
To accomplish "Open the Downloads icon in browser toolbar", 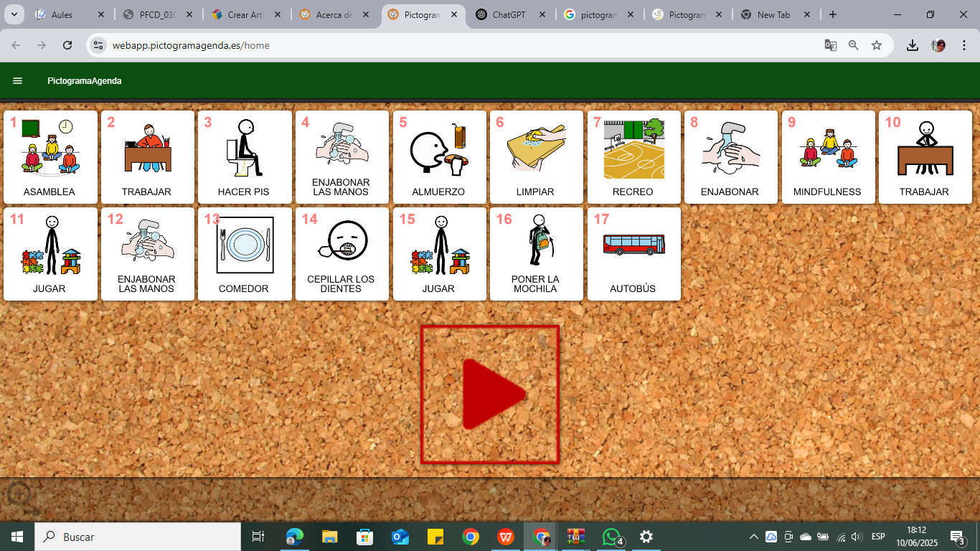I will click(913, 44).
